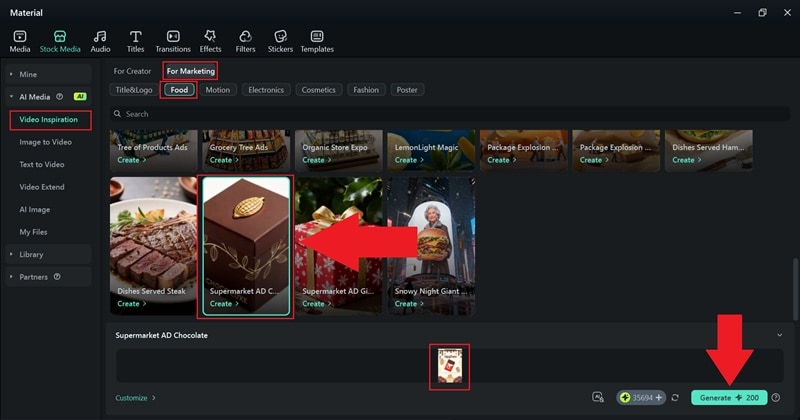
Task: Click Create under Organic Store Expo
Action: click(x=316, y=160)
